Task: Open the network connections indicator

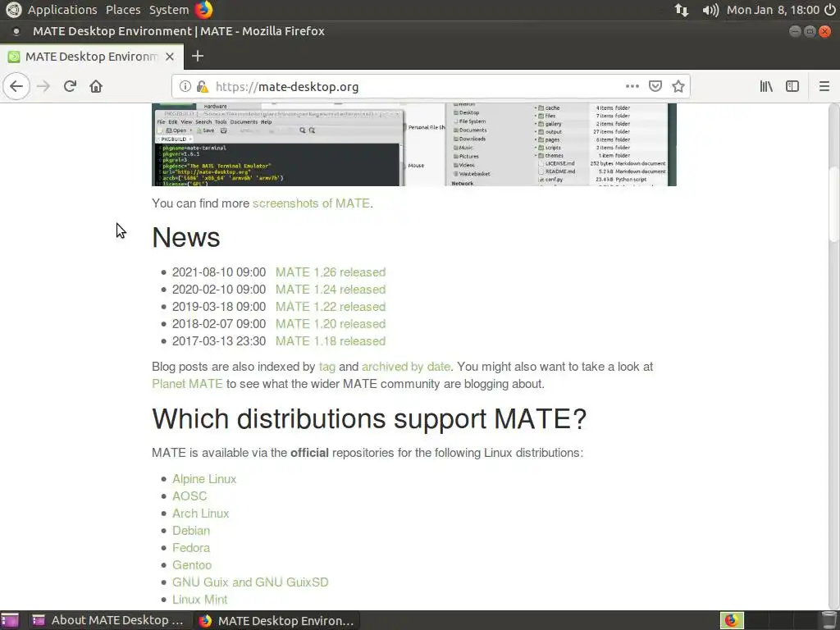Action: [x=682, y=10]
